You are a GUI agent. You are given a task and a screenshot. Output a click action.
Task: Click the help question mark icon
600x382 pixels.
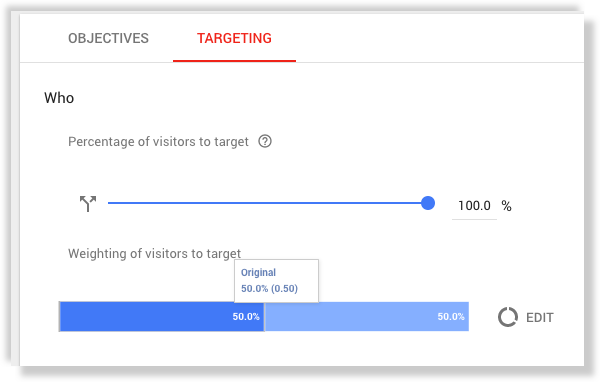coord(265,141)
